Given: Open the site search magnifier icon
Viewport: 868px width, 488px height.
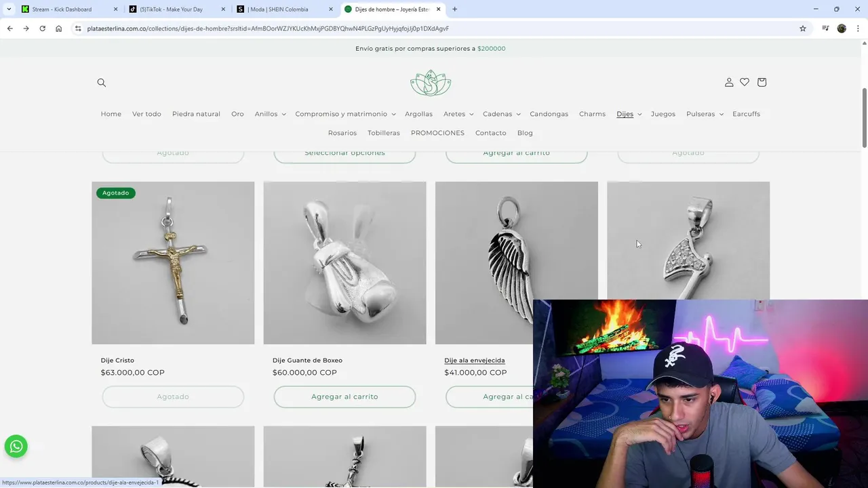Looking at the screenshot, I should point(102,83).
